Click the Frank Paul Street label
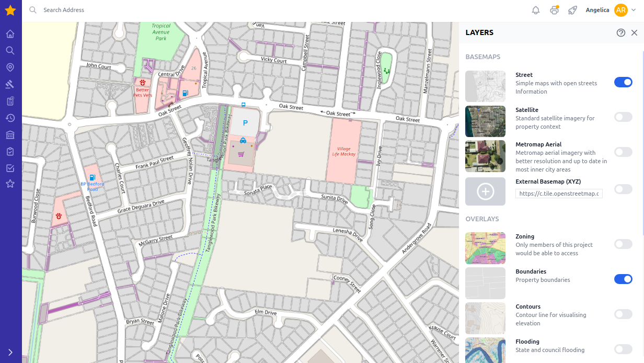This screenshot has height=363, width=644. tap(154, 163)
